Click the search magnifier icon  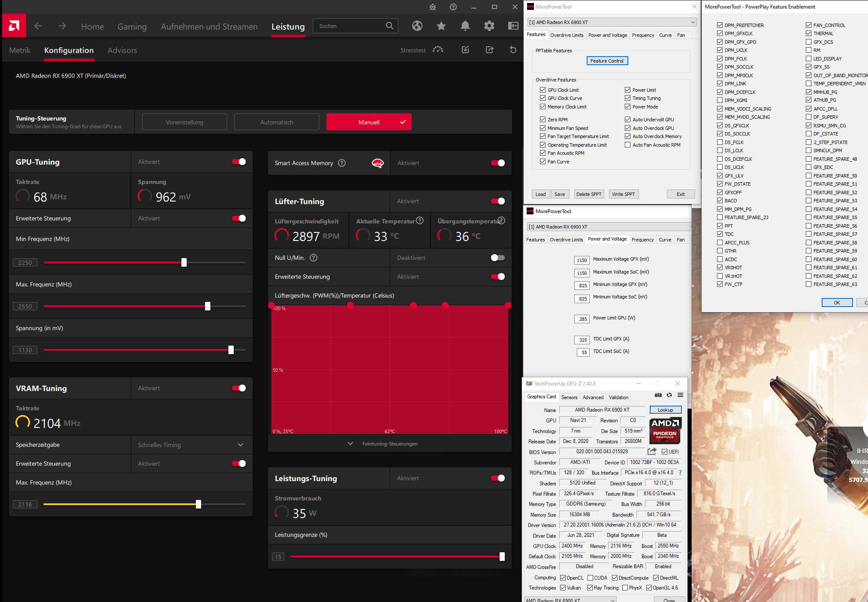(389, 26)
